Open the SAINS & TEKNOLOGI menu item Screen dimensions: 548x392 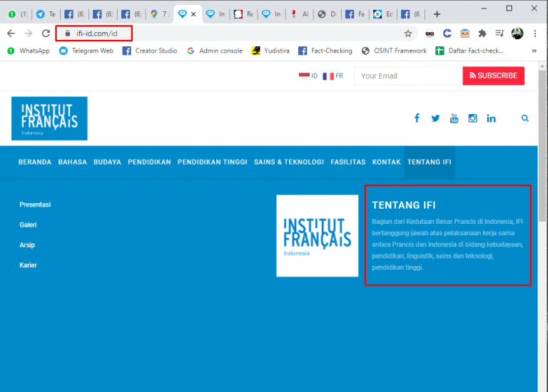pos(289,162)
